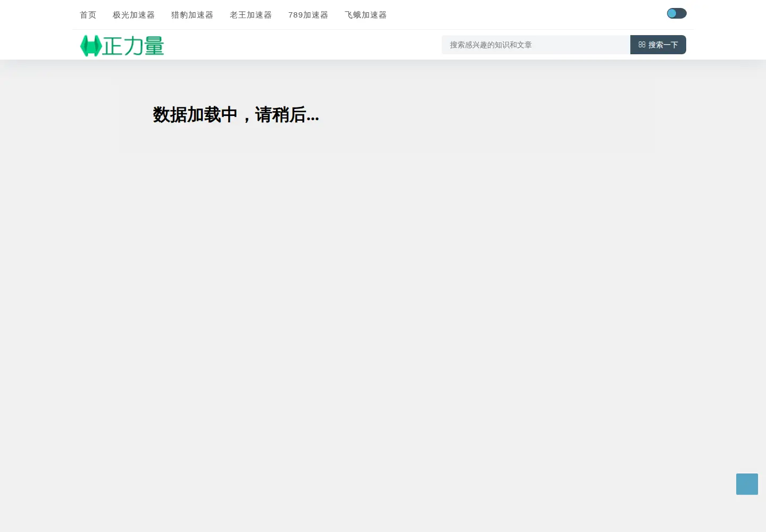Image resolution: width=766 pixels, height=532 pixels.
Task: Open the 猎豹加速器 menu item
Action: [x=192, y=15]
